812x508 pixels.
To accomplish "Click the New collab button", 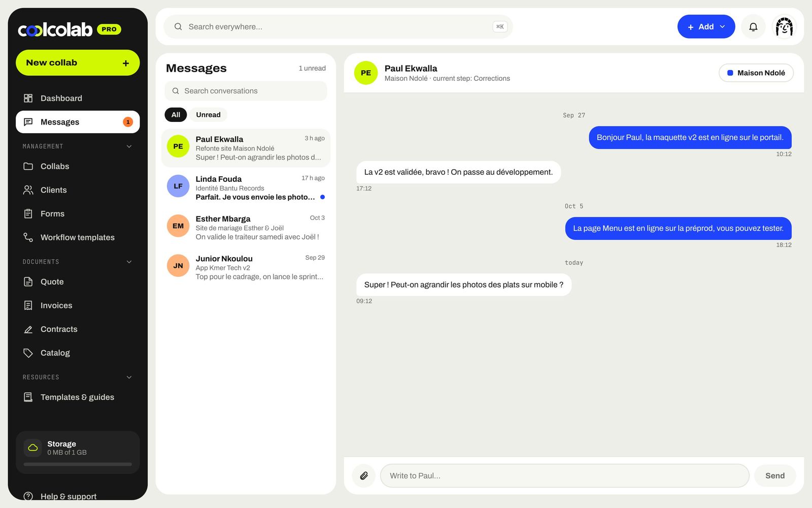I will tap(78, 63).
